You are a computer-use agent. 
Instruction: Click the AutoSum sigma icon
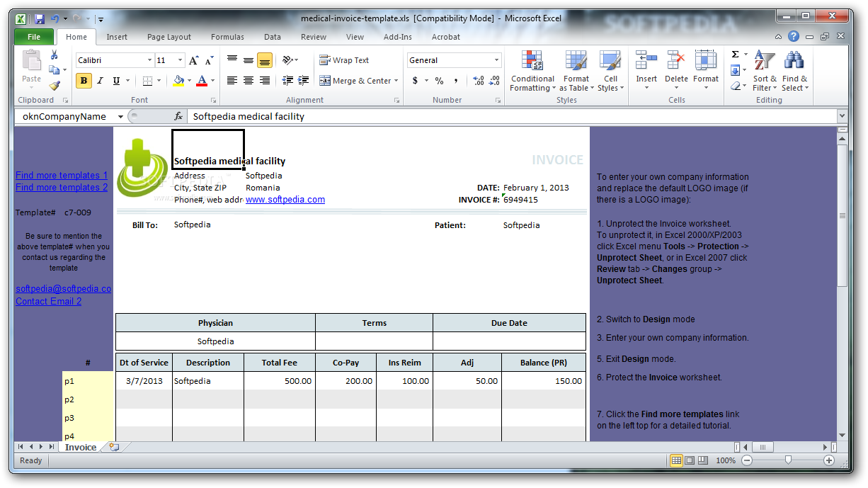tap(735, 55)
